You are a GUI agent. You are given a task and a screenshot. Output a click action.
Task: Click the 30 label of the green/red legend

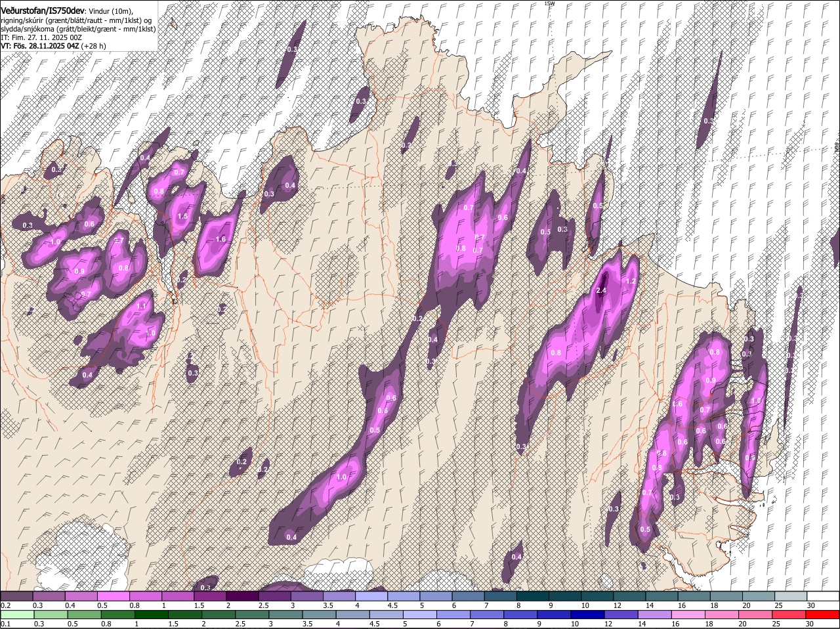[x=809, y=624]
